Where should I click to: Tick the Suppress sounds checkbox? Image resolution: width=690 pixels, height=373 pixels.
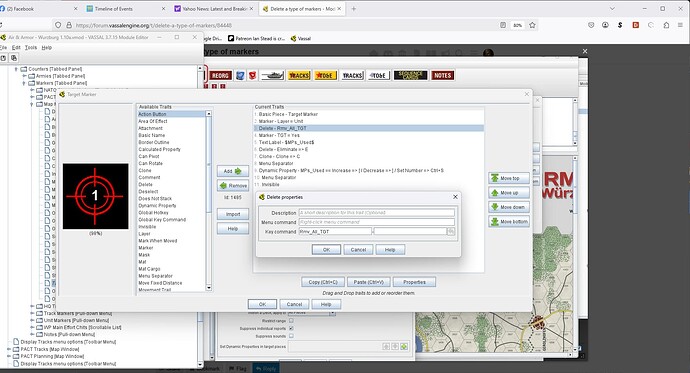tap(291, 336)
